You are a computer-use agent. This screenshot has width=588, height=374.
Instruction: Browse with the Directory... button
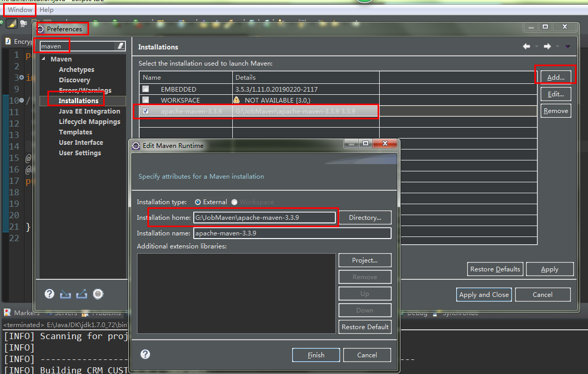(365, 218)
